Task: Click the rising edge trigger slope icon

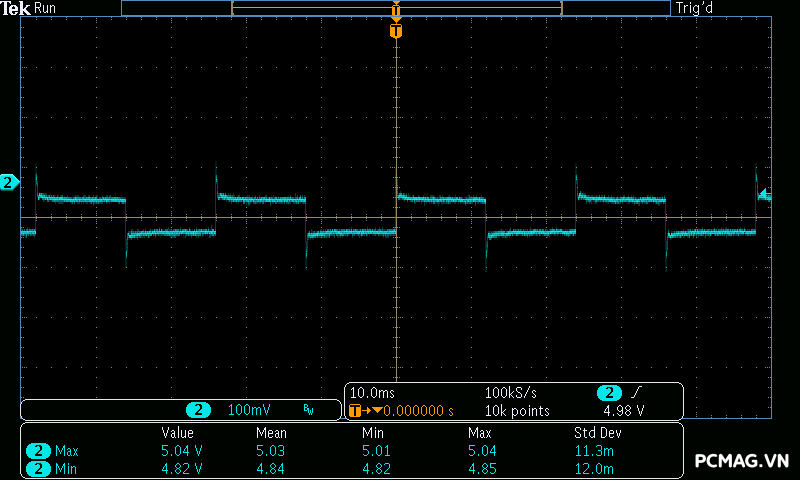Action: tap(637, 393)
